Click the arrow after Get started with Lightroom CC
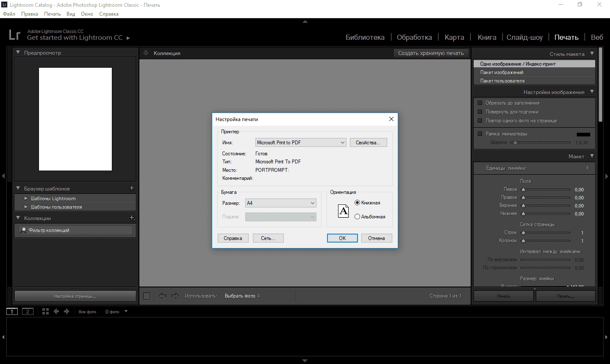Image resolution: width=610 pixels, height=364 pixels. (x=128, y=38)
